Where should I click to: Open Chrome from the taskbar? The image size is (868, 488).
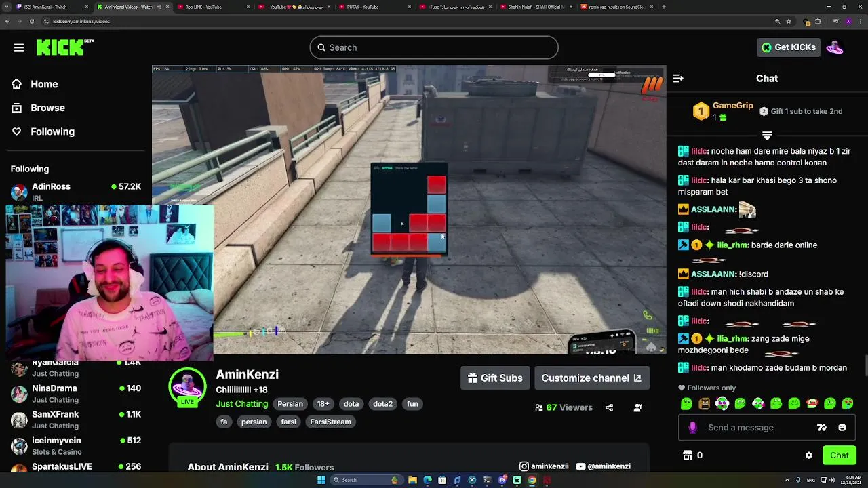(532, 480)
